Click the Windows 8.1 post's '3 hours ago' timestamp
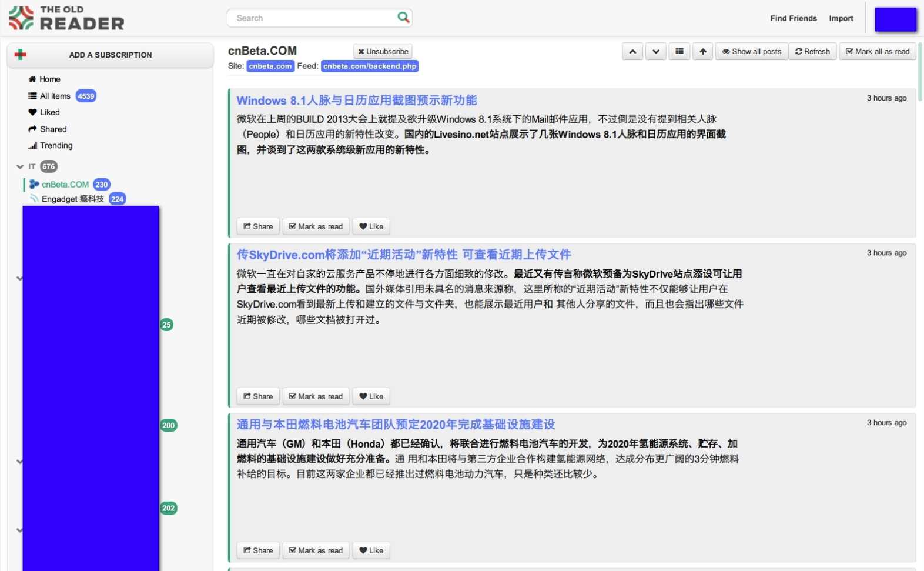The height and width of the screenshot is (571, 924). coord(886,98)
